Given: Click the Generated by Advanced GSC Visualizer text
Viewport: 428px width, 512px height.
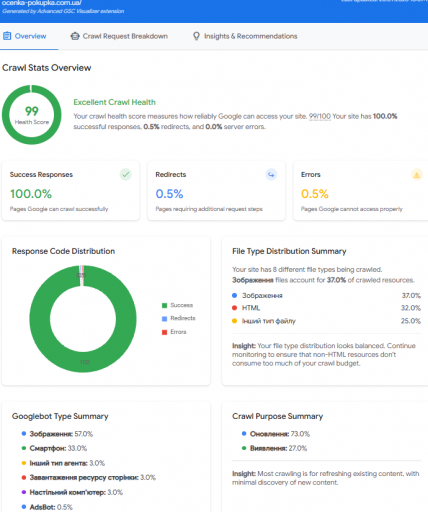Looking at the screenshot, I should click(63, 11).
